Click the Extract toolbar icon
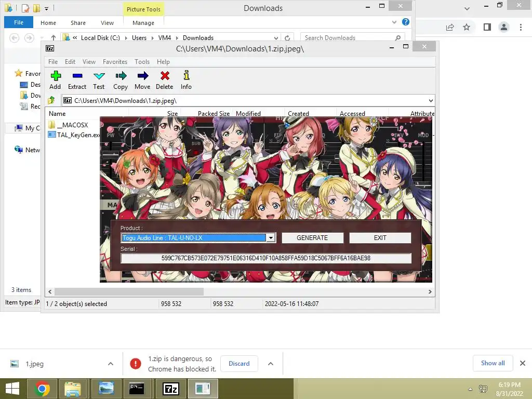This screenshot has width=532, height=399. point(77,81)
